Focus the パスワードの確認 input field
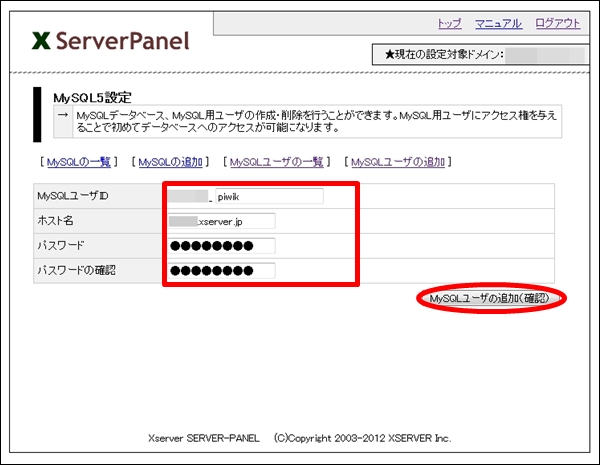Viewport: 600px width, 465px height. tap(222, 271)
